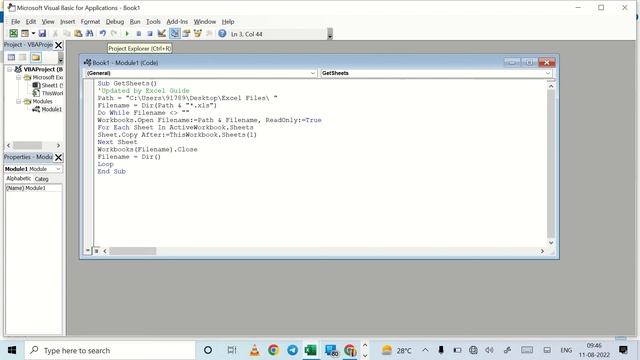Open the Debug menu
Viewport: 640px width, 360px height.
pyautogui.click(x=115, y=22)
